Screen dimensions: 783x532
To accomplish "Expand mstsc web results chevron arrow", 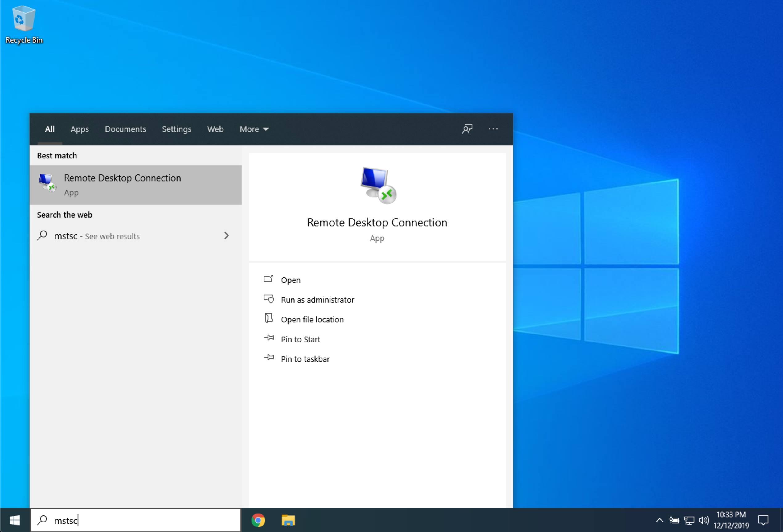I will click(226, 235).
